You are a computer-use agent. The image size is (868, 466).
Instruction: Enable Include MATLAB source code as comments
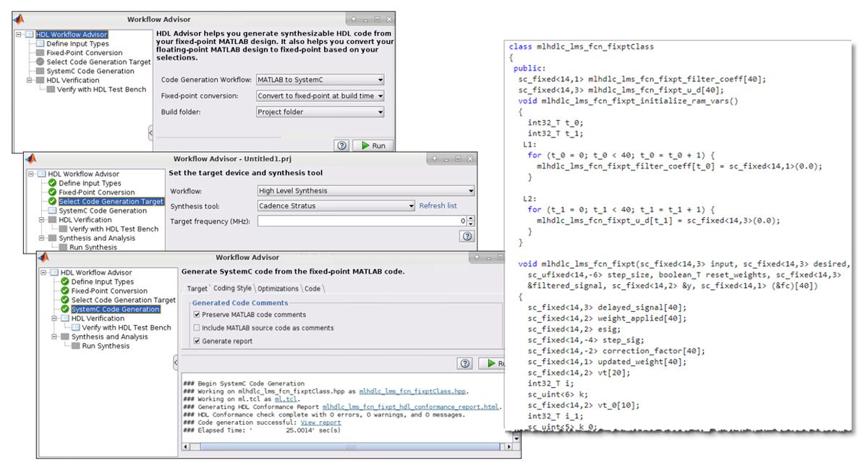pos(197,328)
